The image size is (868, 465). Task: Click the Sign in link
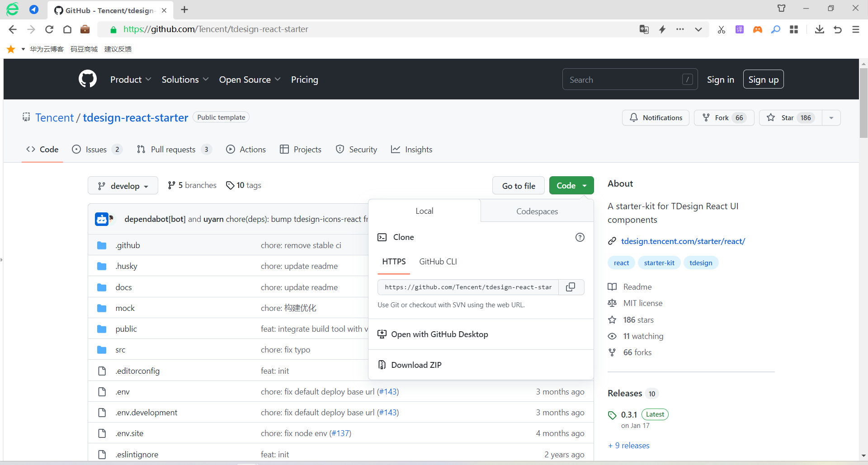(721, 80)
